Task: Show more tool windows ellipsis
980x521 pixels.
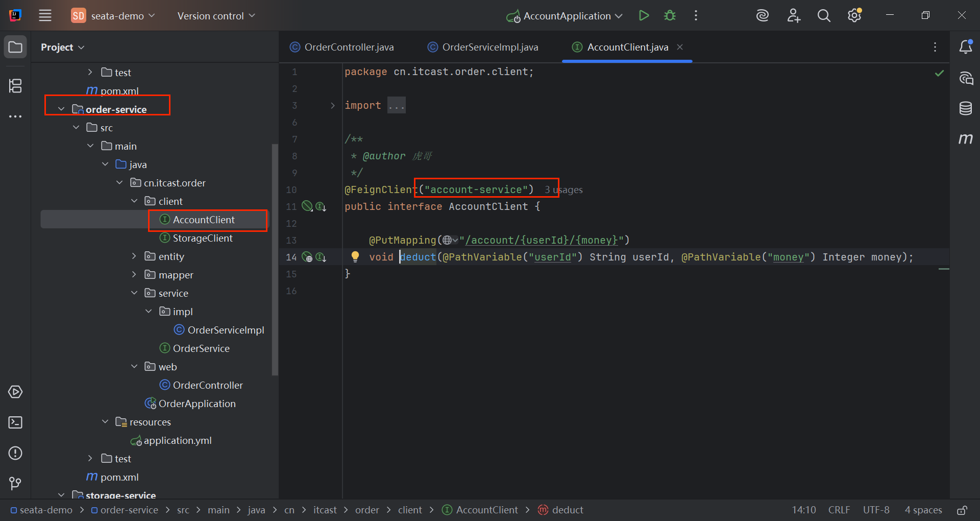Action: click(x=15, y=116)
